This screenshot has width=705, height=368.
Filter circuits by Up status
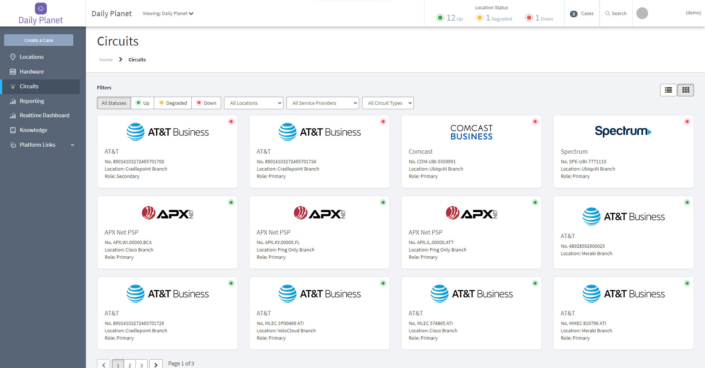143,103
